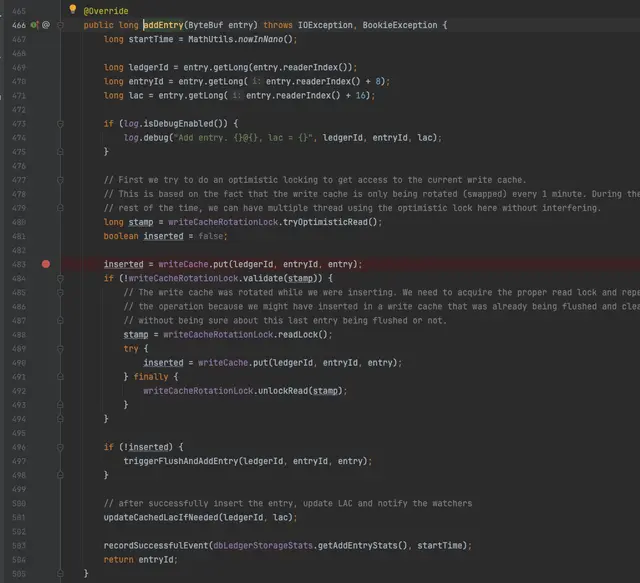Viewport: 640px width, 583px height.
Task: Click the yellow lightbulb intention icon
Action: pos(73,9)
